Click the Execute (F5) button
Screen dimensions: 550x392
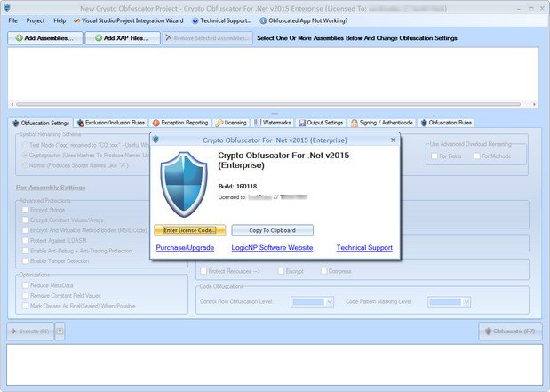pyautogui.click(x=30, y=332)
